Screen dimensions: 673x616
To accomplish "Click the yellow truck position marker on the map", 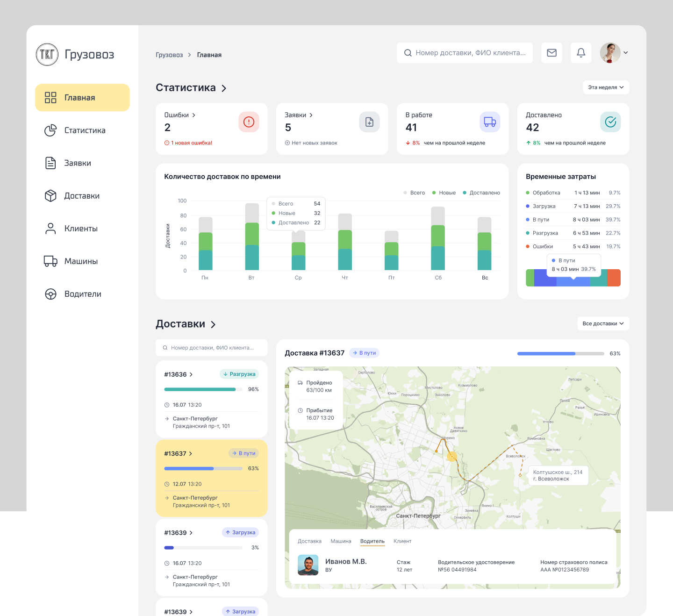I will coord(451,457).
